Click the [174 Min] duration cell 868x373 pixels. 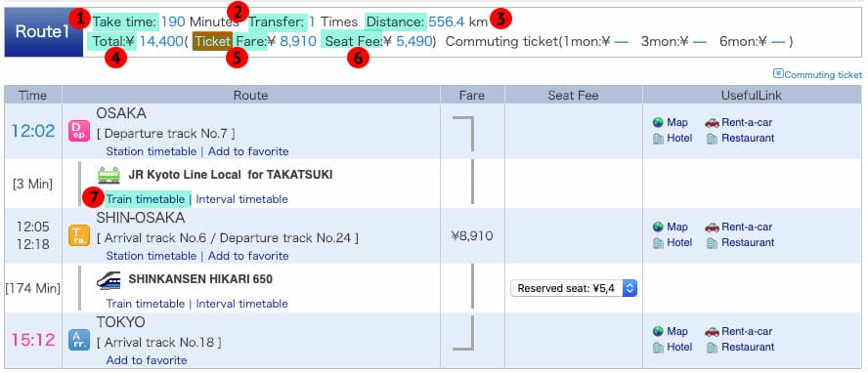[33, 288]
